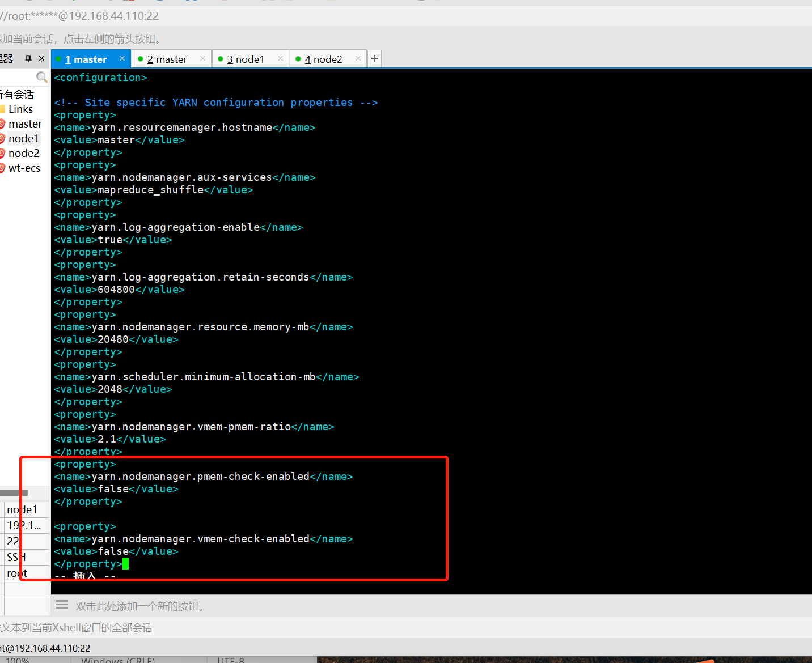
Task: Select the wt-ecs session in the tree
Action: [24, 168]
